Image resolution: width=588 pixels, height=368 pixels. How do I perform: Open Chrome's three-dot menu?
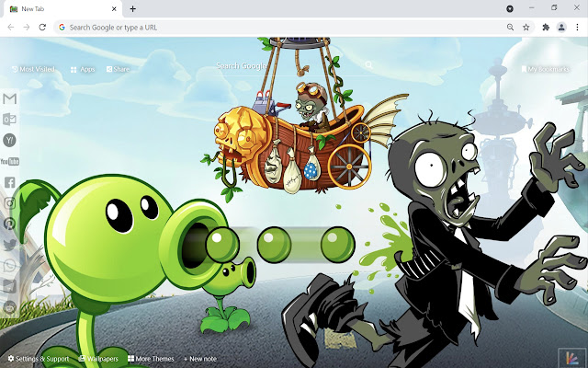(x=577, y=27)
